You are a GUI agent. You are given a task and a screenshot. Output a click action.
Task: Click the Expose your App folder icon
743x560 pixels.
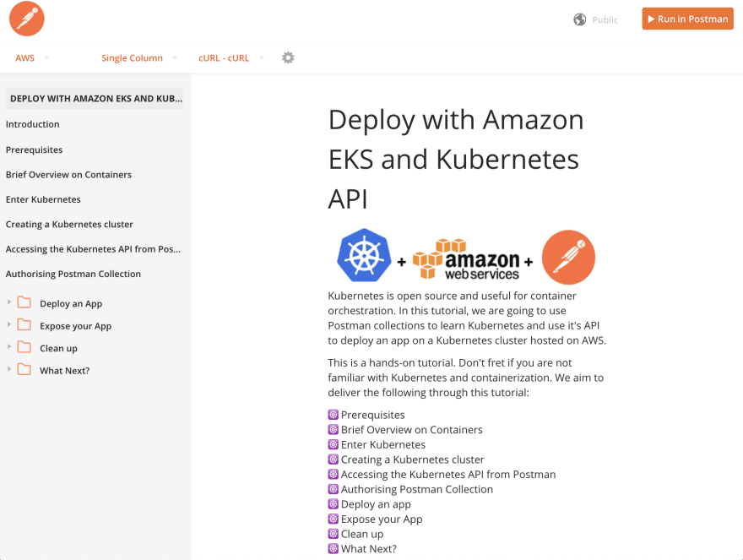pos(24,325)
